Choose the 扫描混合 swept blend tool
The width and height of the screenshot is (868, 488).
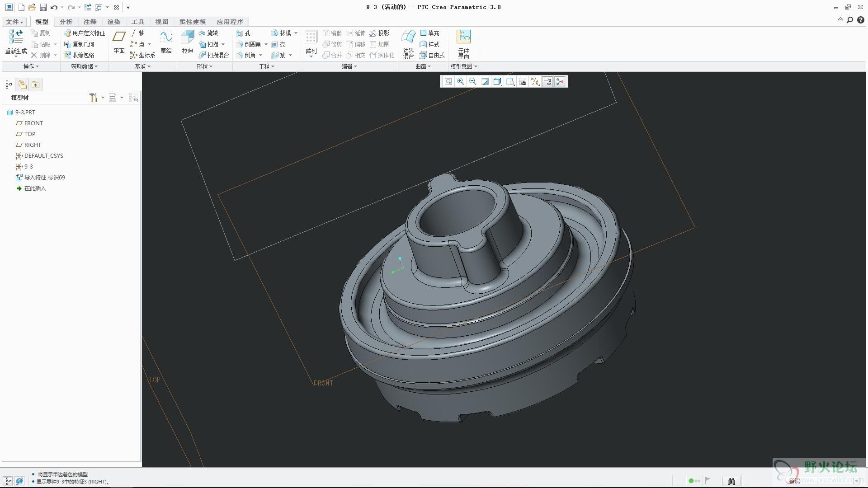[213, 55]
